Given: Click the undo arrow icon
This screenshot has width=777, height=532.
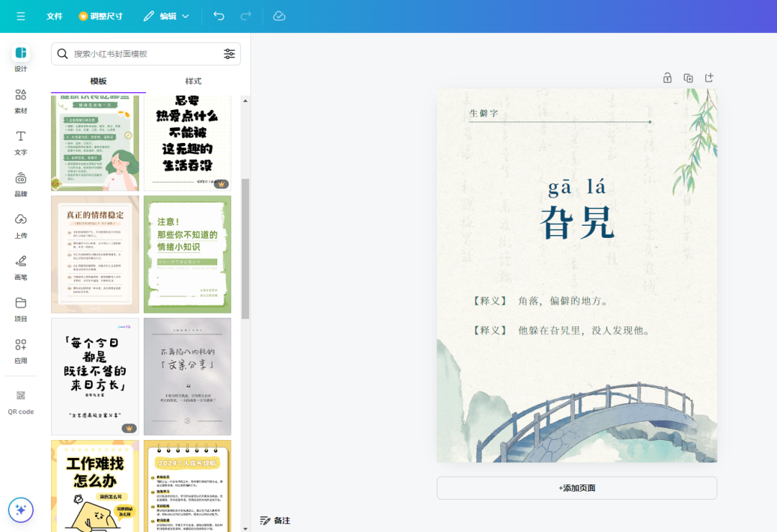Looking at the screenshot, I should pos(219,15).
